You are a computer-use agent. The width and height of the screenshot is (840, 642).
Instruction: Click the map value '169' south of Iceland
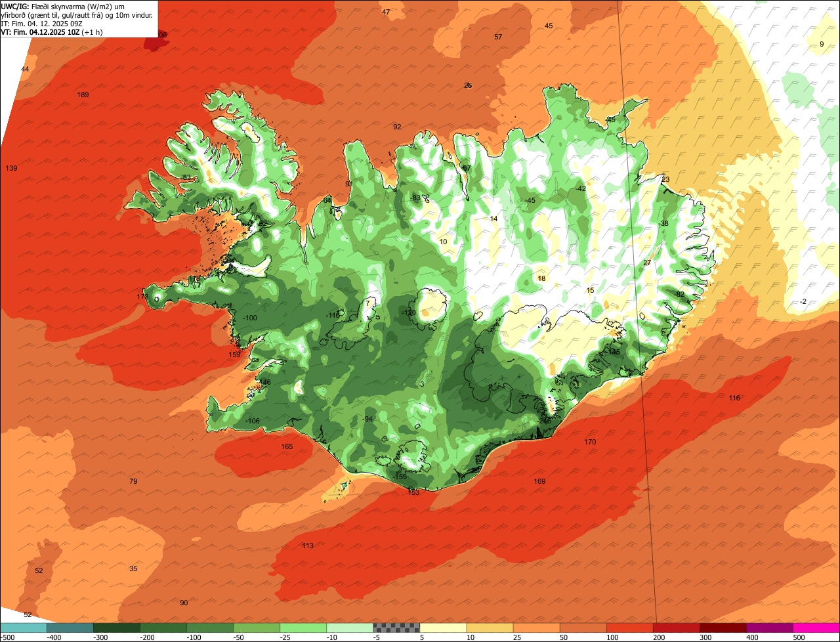[539, 482]
